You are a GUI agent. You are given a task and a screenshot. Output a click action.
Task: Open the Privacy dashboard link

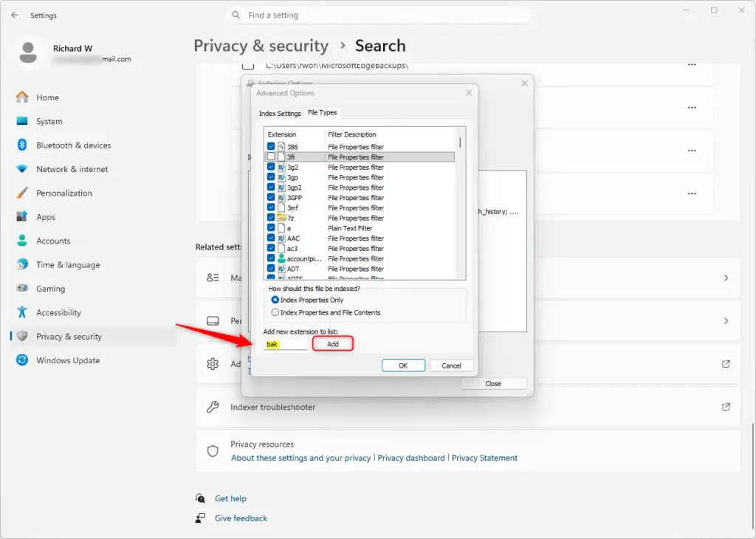pyautogui.click(x=410, y=458)
